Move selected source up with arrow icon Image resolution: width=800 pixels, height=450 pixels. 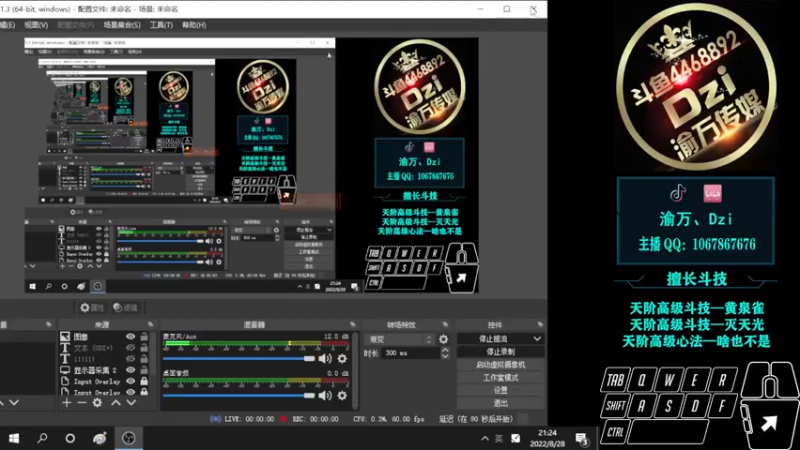click(116, 403)
